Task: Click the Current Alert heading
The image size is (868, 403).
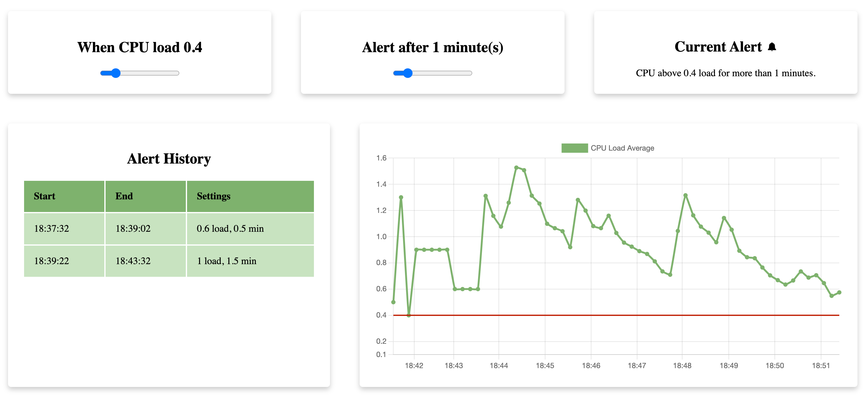Action: 718,47
